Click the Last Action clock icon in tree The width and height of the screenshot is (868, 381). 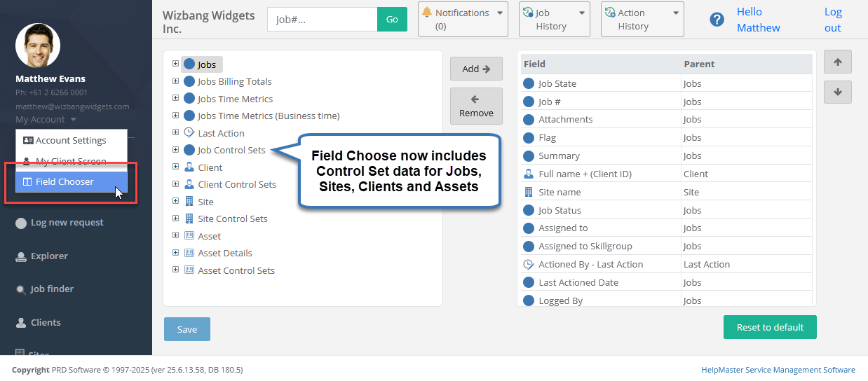click(189, 133)
